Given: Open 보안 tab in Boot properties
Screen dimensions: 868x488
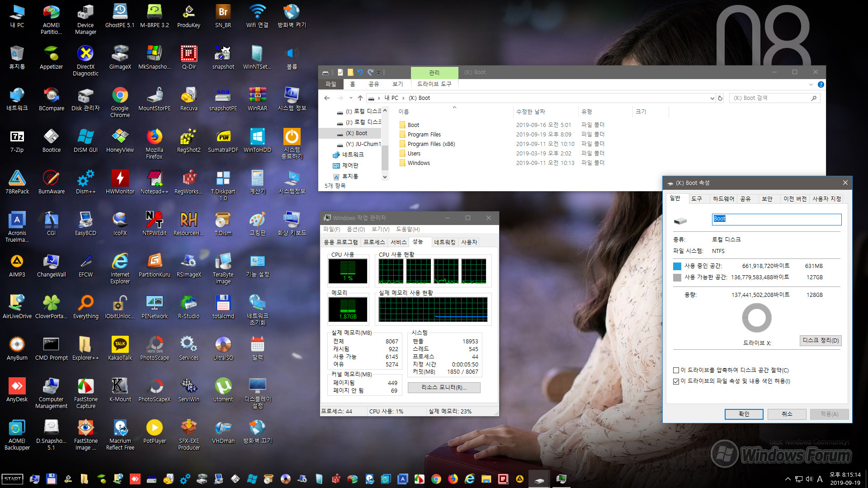Looking at the screenshot, I should coord(767,199).
